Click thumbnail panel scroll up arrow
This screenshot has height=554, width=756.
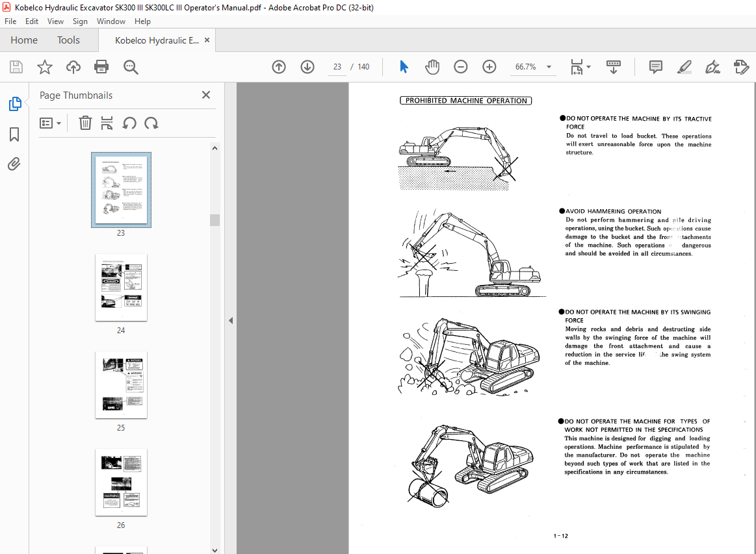point(215,148)
